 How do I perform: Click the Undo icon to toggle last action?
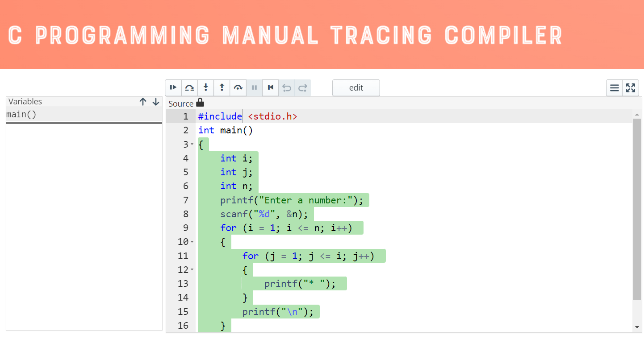pos(286,88)
